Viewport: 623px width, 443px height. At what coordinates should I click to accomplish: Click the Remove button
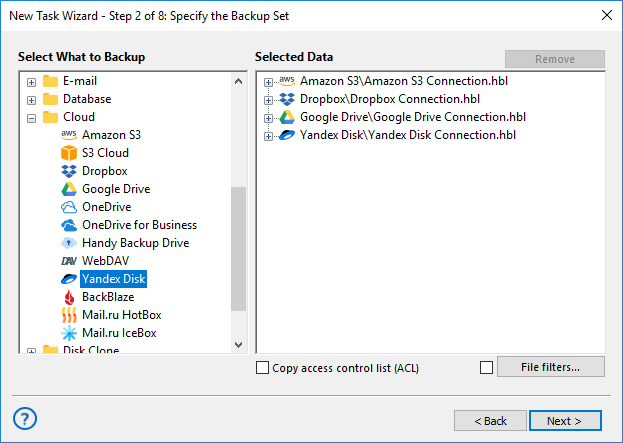pos(555,59)
